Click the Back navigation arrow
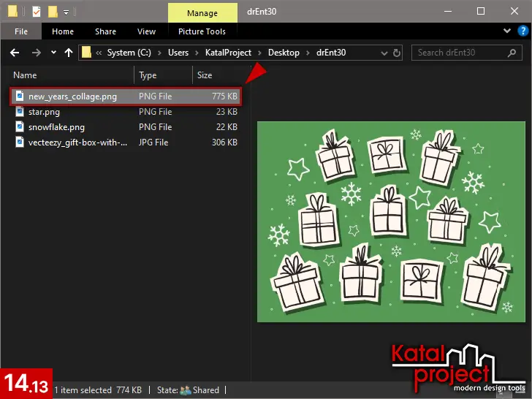The height and width of the screenshot is (399, 532). 14,53
